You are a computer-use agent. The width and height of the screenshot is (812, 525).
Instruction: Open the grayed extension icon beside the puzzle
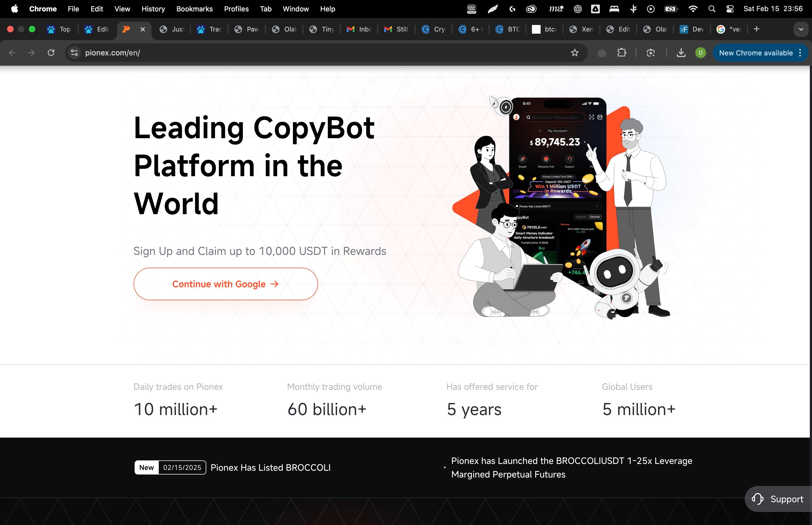pos(602,53)
